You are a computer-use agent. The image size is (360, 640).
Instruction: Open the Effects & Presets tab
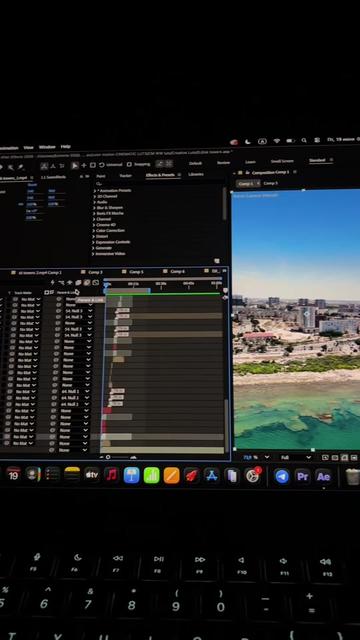[x=160, y=175]
